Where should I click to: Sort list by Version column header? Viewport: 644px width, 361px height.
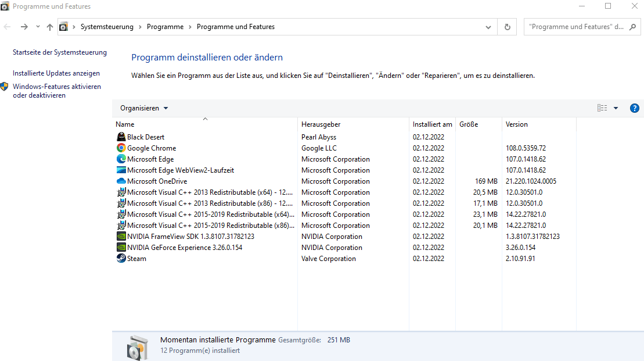539,124
